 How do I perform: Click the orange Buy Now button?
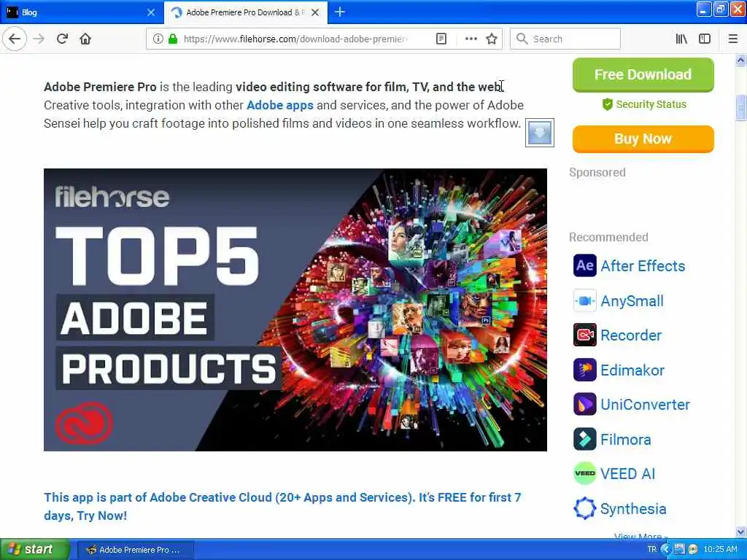click(643, 139)
